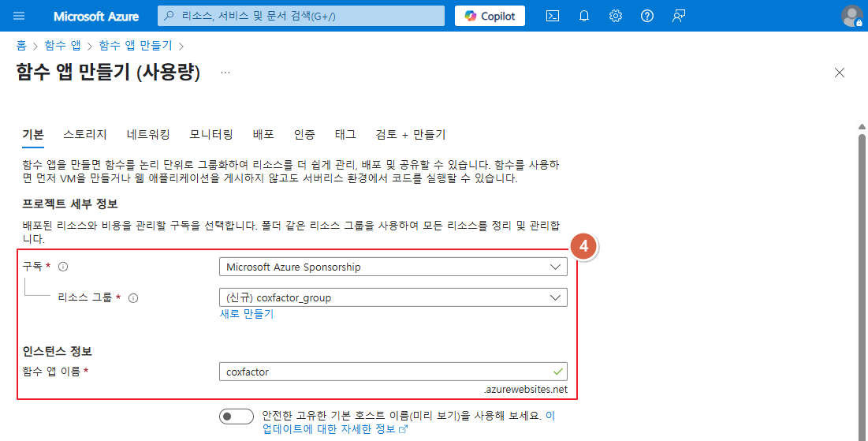Close the 함수 앱 만들기 blade
This screenshot has width=868, height=441.
click(840, 73)
